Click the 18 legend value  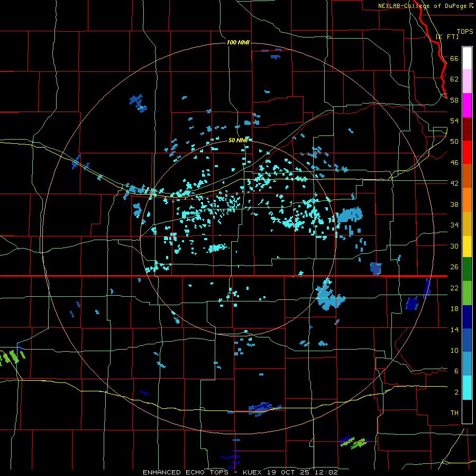[x=454, y=309]
